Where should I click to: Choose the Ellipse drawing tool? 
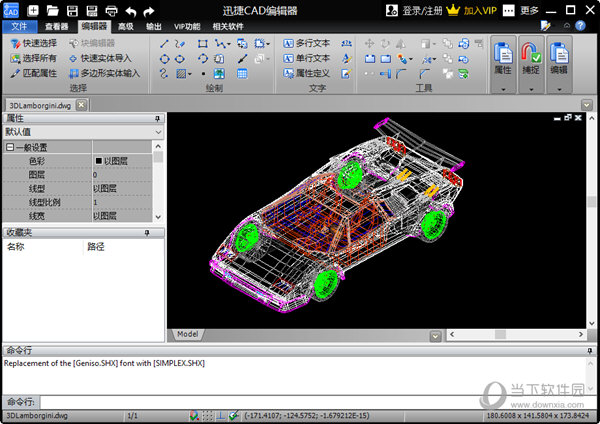[180, 59]
